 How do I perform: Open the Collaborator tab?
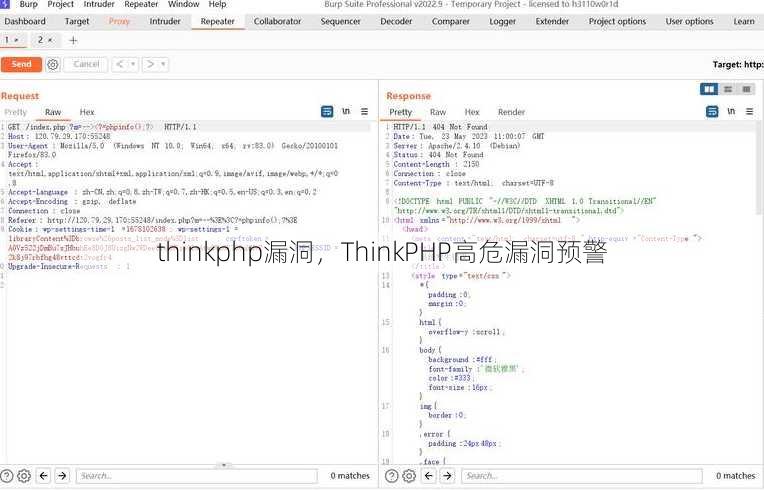pyautogui.click(x=278, y=21)
